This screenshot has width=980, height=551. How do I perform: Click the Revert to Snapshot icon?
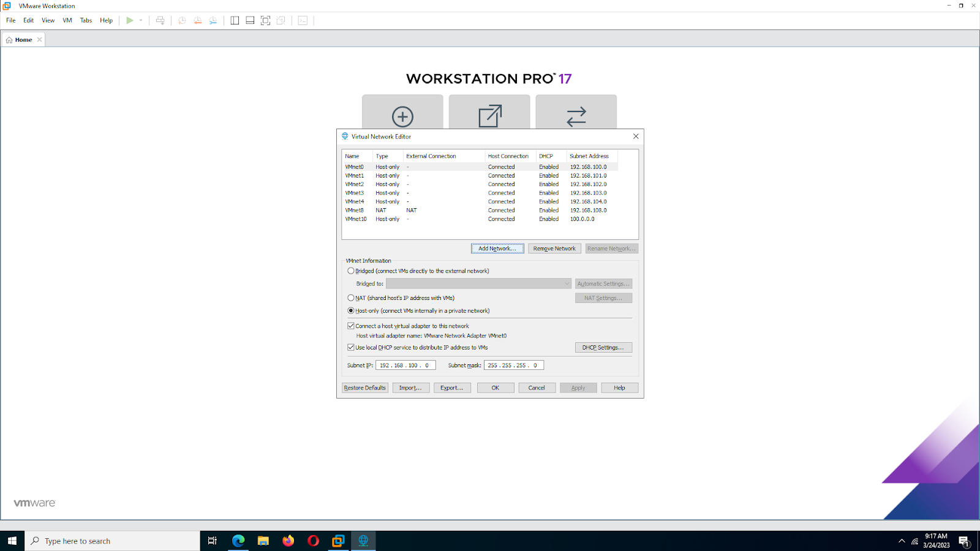[x=197, y=20]
